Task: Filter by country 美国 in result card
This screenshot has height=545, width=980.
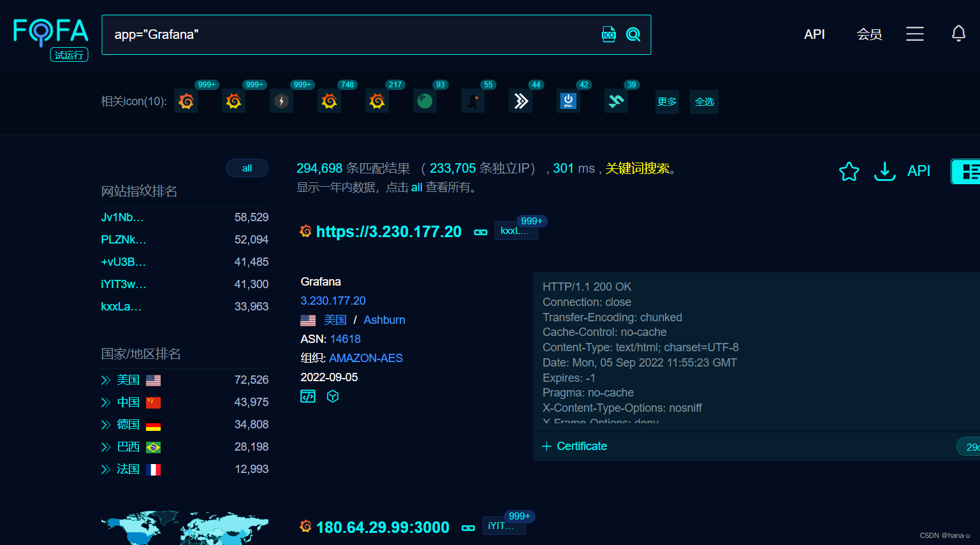Action: pos(335,320)
